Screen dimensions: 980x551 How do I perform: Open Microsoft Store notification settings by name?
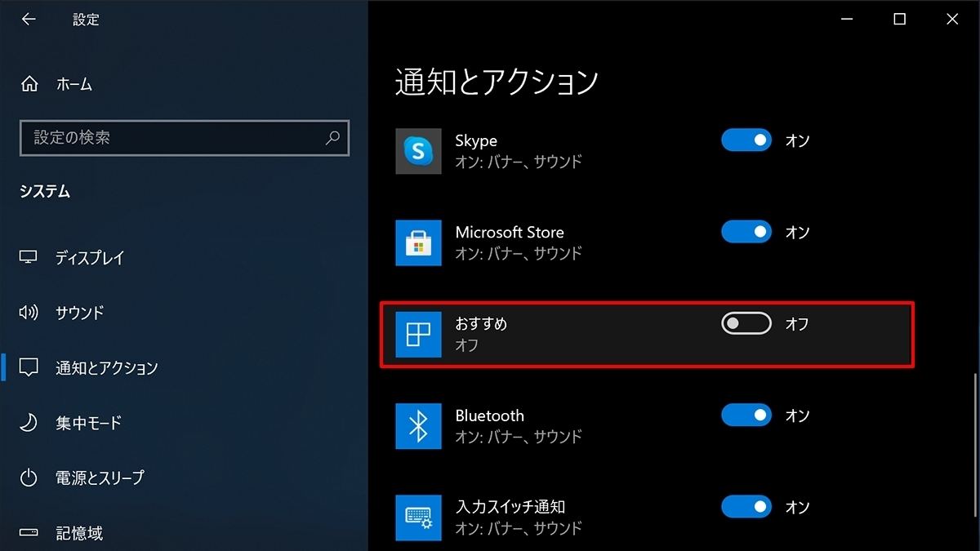click(510, 233)
